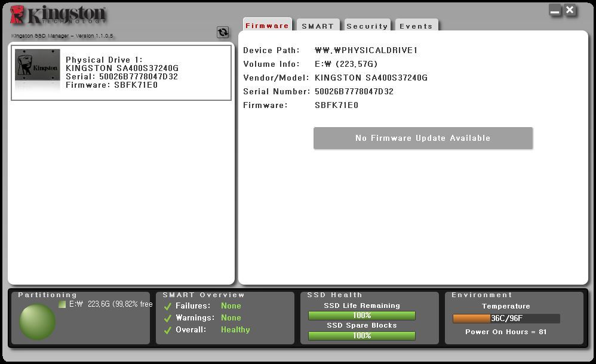The width and height of the screenshot is (596, 364).
Task: Open the Security tab
Action: click(367, 26)
